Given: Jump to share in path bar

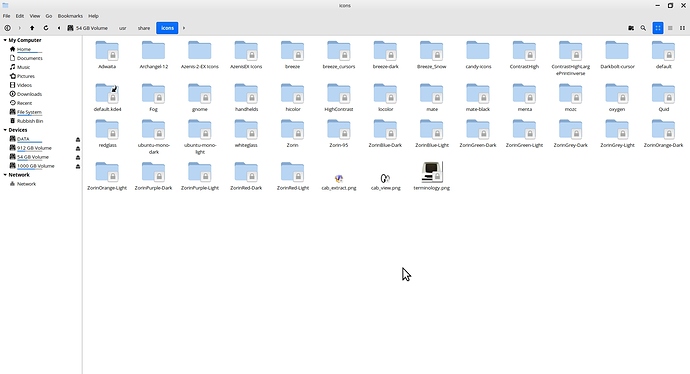Looking at the screenshot, I should [x=144, y=28].
